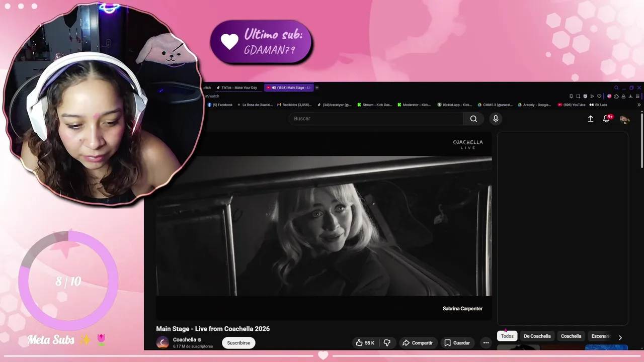Open the three-dot more actions button

click(x=486, y=343)
